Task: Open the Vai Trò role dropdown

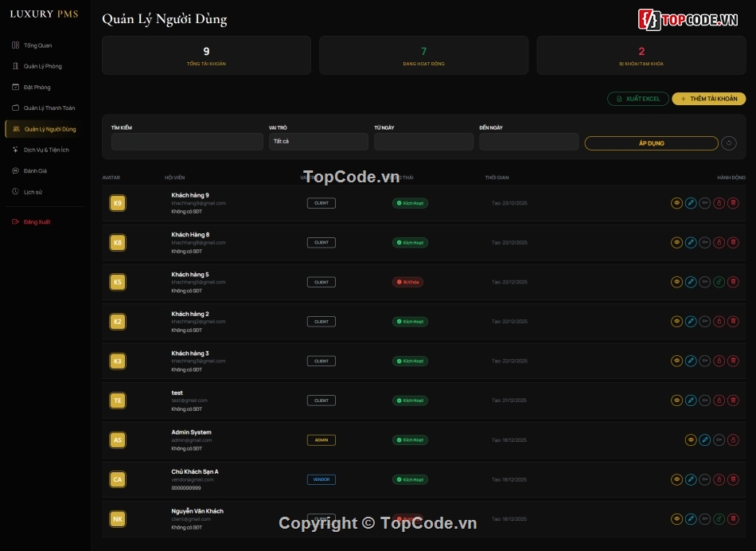Action: pos(318,142)
